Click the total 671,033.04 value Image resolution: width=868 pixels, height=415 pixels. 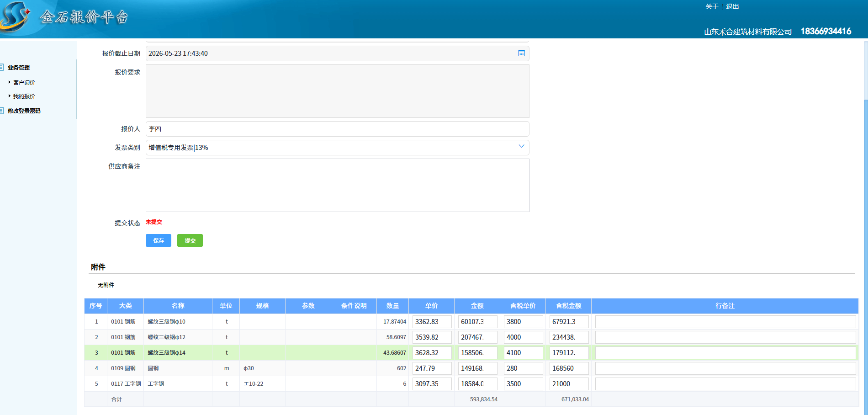(x=575, y=399)
